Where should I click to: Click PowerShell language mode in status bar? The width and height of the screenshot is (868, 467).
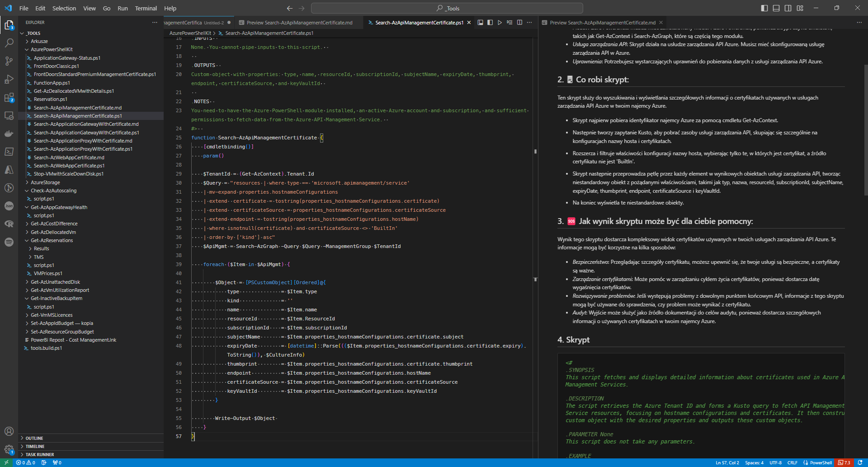[x=817, y=462]
